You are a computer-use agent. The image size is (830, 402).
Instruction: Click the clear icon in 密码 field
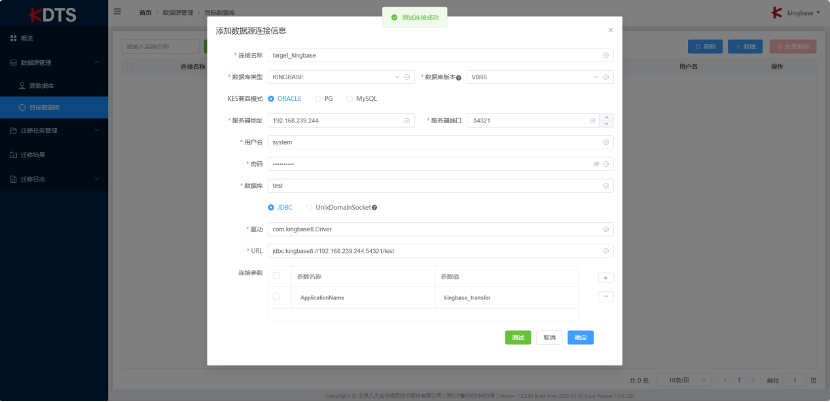[606, 164]
